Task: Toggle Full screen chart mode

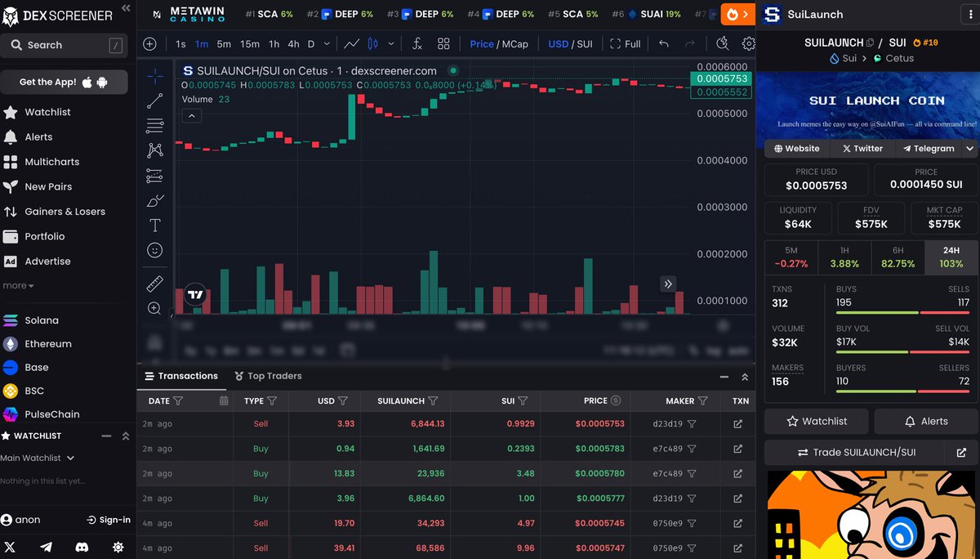Action: [626, 44]
